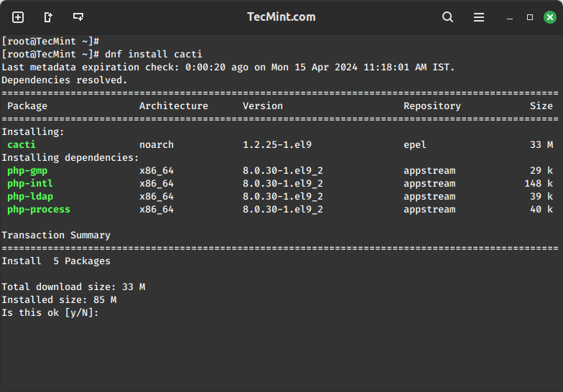Screen dimensions: 563x392
Task: Click the 40 k size value
Action: click(541, 210)
